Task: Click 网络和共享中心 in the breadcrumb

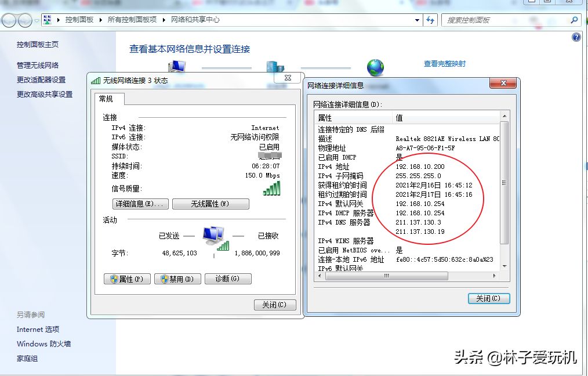Action: click(195, 20)
